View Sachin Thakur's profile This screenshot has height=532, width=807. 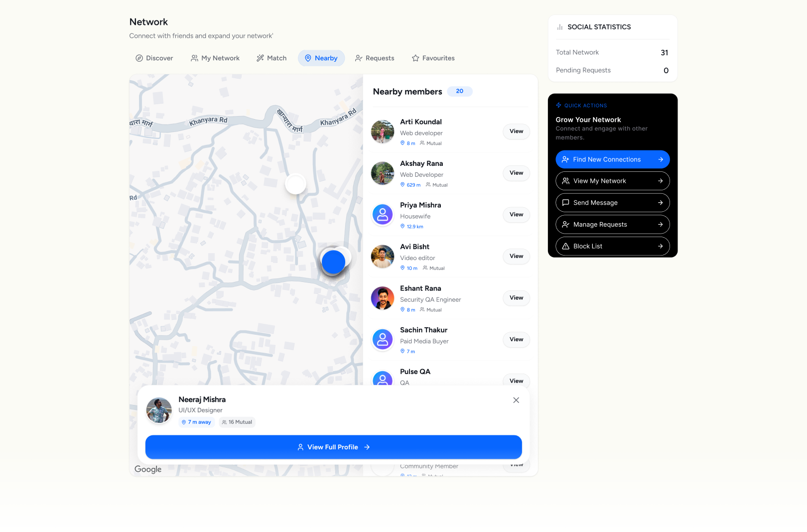pos(516,339)
